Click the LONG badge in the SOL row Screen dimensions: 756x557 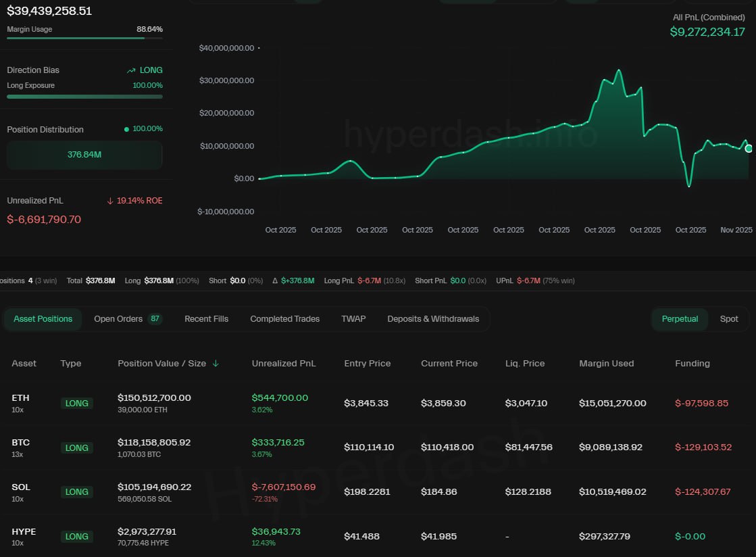pos(76,492)
